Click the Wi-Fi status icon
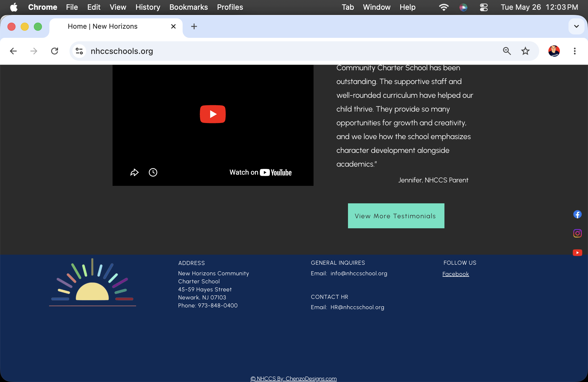 pos(444,7)
